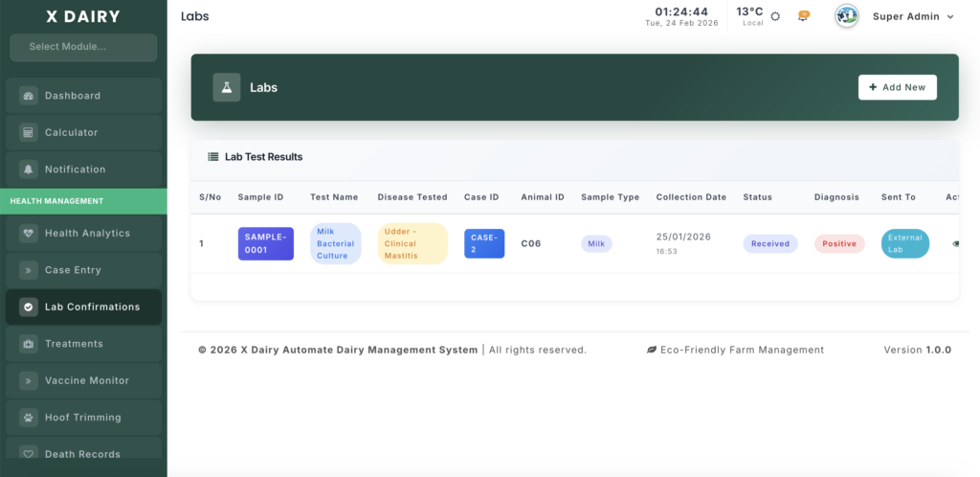Click the eye view icon in row
This screenshot has height=477, width=980.
955,243
